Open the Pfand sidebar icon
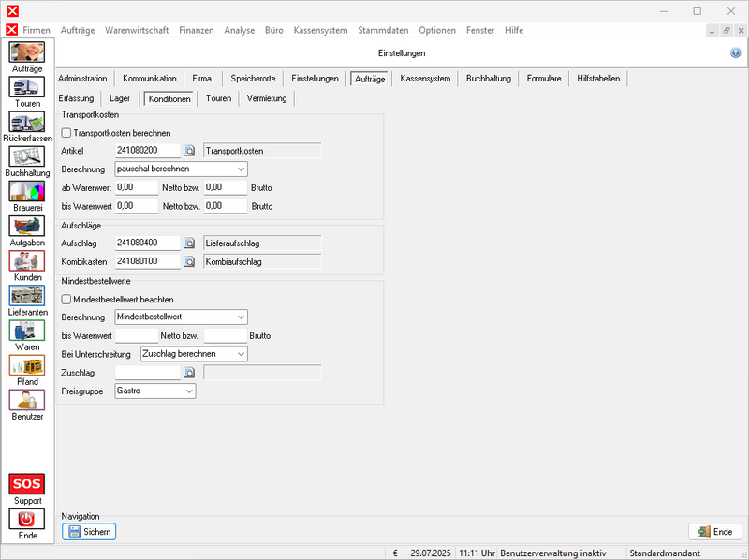 coord(27,364)
